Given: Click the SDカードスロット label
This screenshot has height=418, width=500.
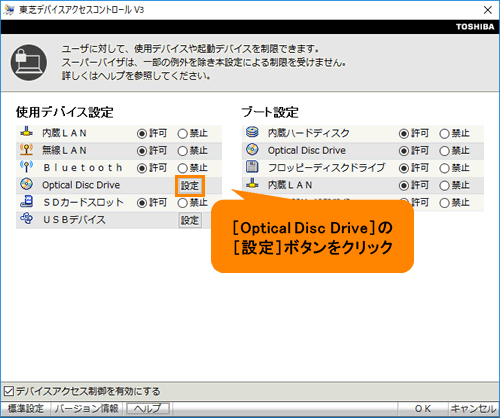Looking at the screenshot, I should tap(83, 202).
